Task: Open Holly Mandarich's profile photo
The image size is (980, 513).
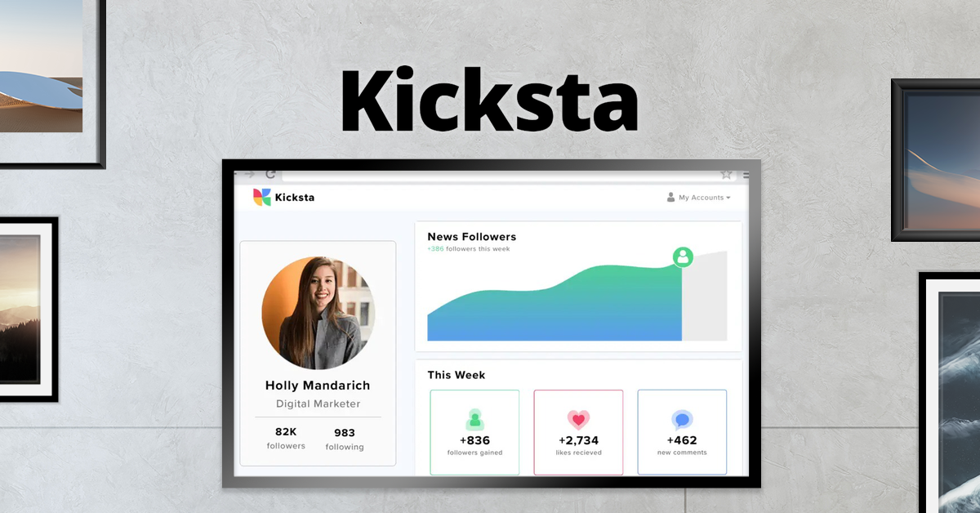Action: click(x=318, y=312)
